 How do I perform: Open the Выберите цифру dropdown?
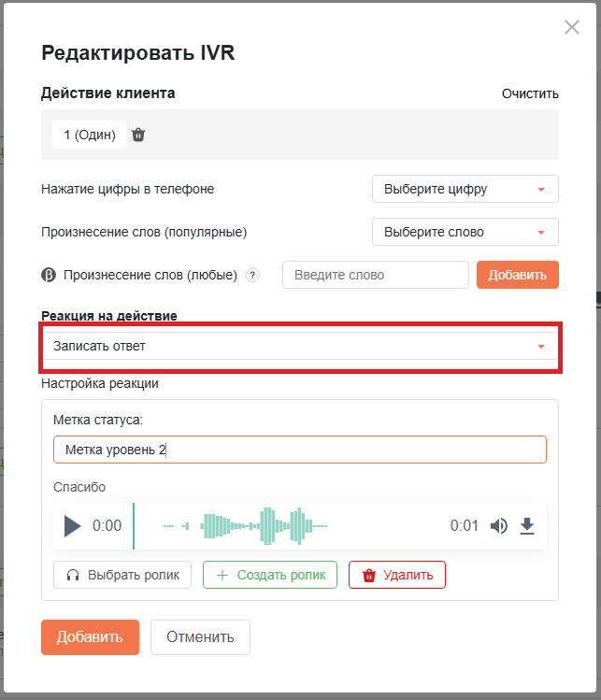click(465, 189)
